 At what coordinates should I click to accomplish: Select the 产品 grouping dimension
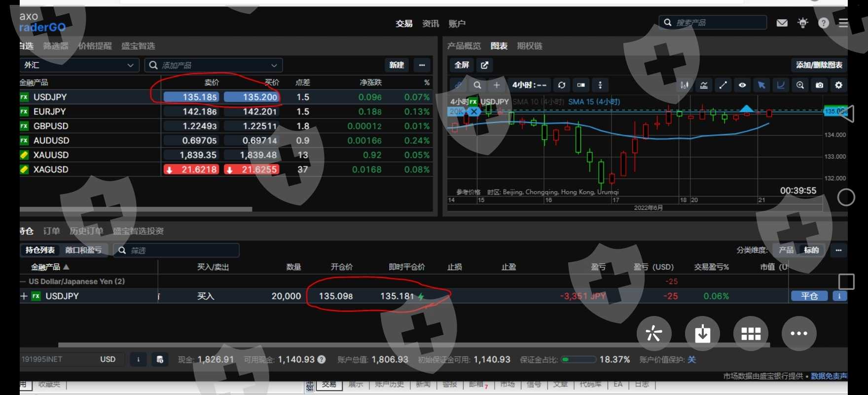(786, 250)
